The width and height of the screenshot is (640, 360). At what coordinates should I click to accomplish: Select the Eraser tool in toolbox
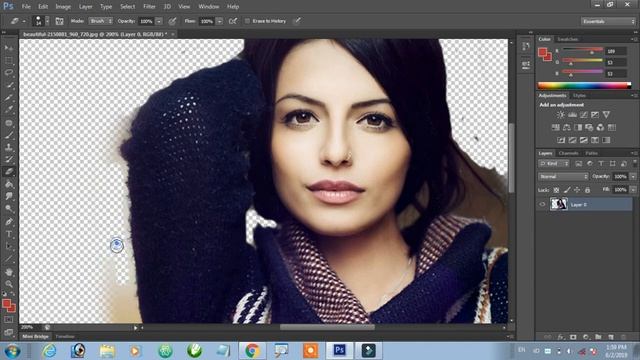click(x=9, y=172)
